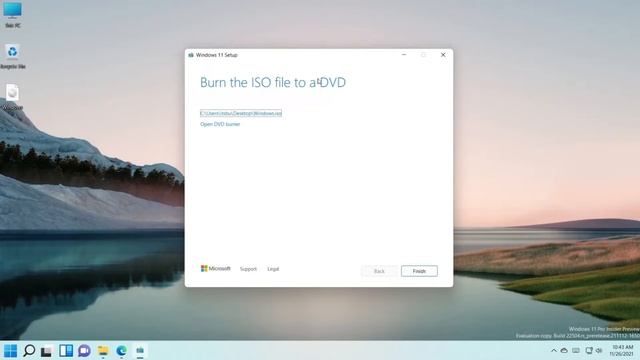Close the Windows 11 Setup window
The height and width of the screenshot is (360, 640).
coord(443,55)
